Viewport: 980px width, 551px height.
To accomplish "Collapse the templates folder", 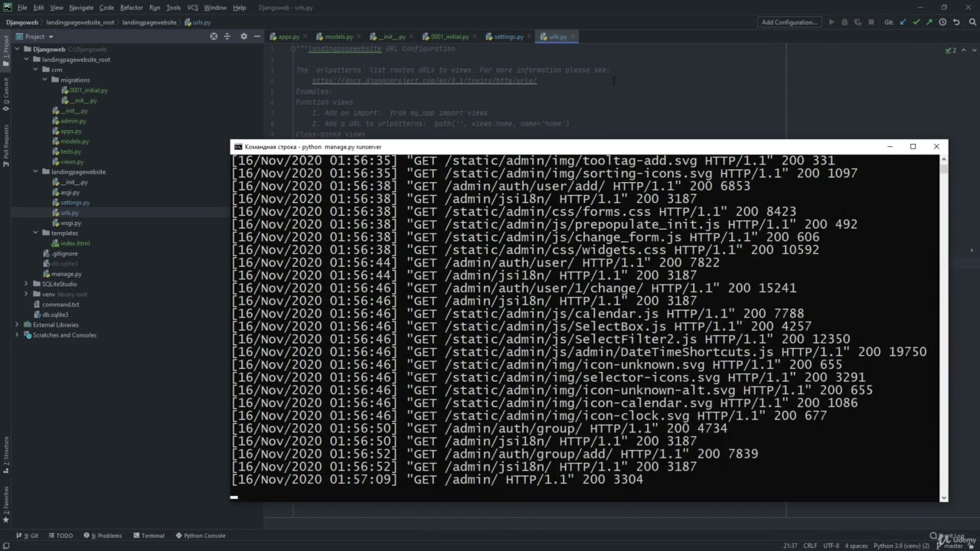I will 35,233.
